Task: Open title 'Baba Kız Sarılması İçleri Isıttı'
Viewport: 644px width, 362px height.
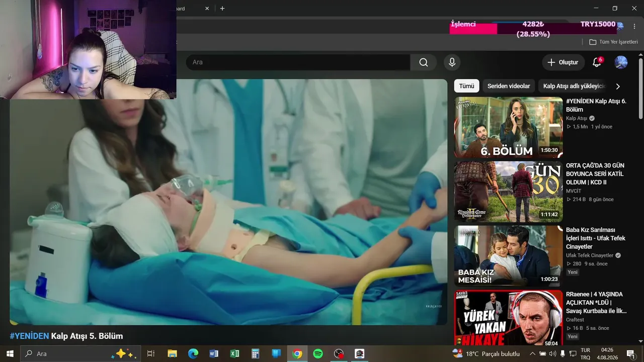Action: [x=595, y=238]
